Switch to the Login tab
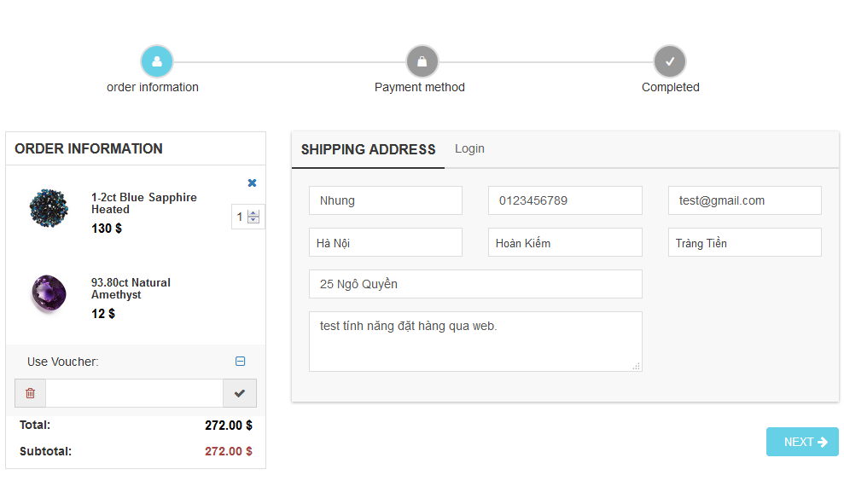This screenshot has height=504, width=844. tap(469, 148)
